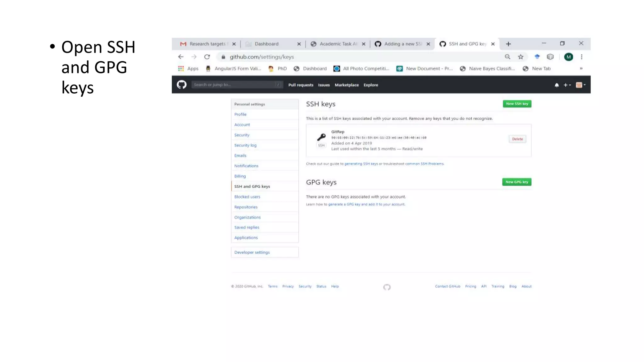Click the blue extension icon in toolbar
The height and width of the screenshot is (362, 644).
[537, 57]
